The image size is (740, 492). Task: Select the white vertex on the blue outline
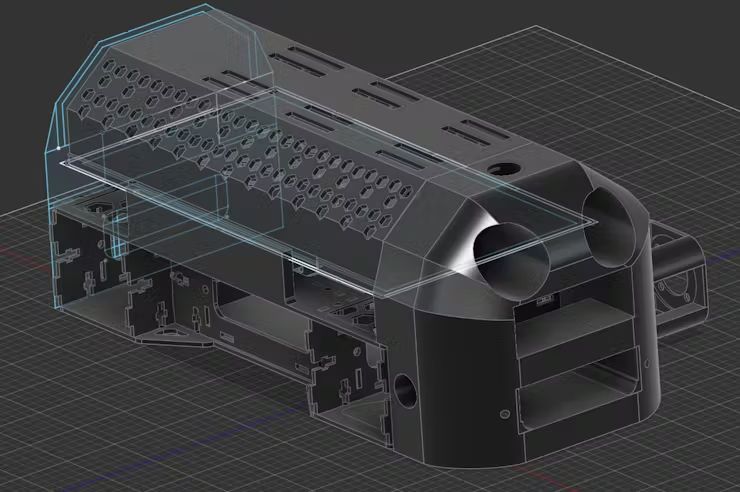click(58, 148)
